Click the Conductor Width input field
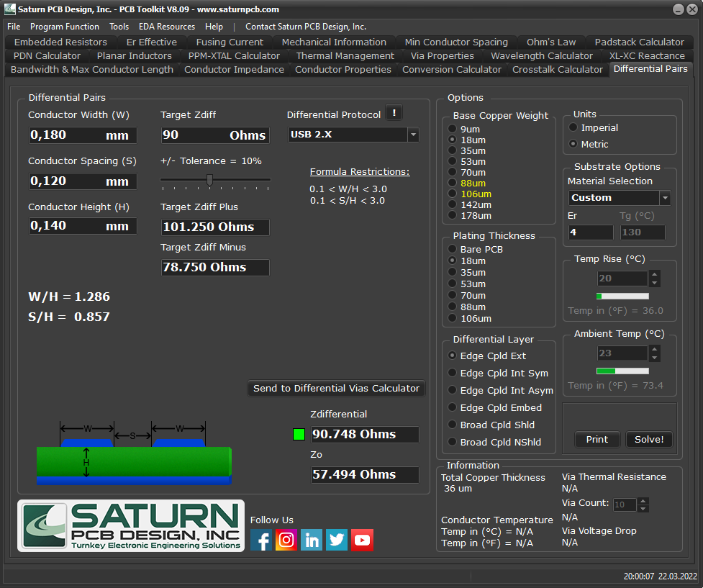703x588 pixels. coord(83,135)
